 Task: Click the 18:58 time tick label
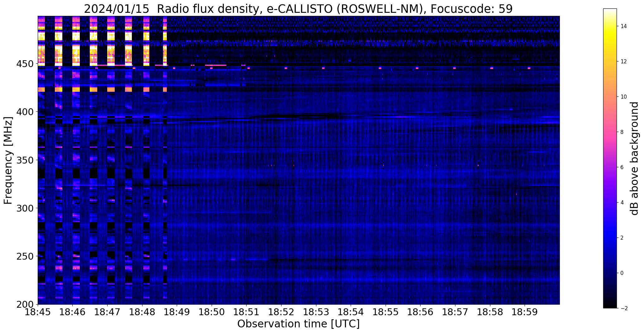point(490,312)
